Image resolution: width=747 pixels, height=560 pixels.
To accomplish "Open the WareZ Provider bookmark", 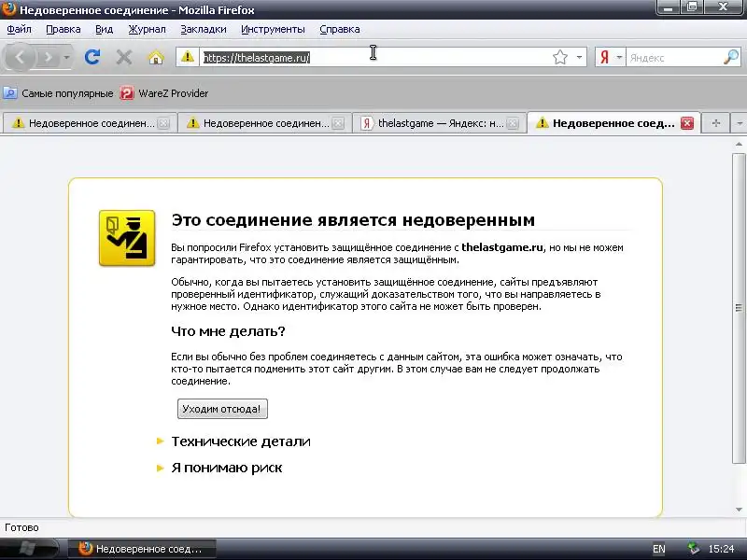I will [164, 93].
